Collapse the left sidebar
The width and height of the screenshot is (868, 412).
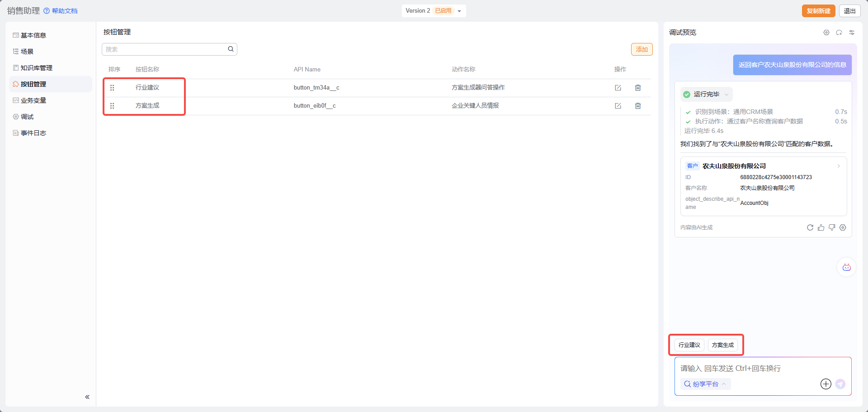pyautogui.click(x=87, y=397)
